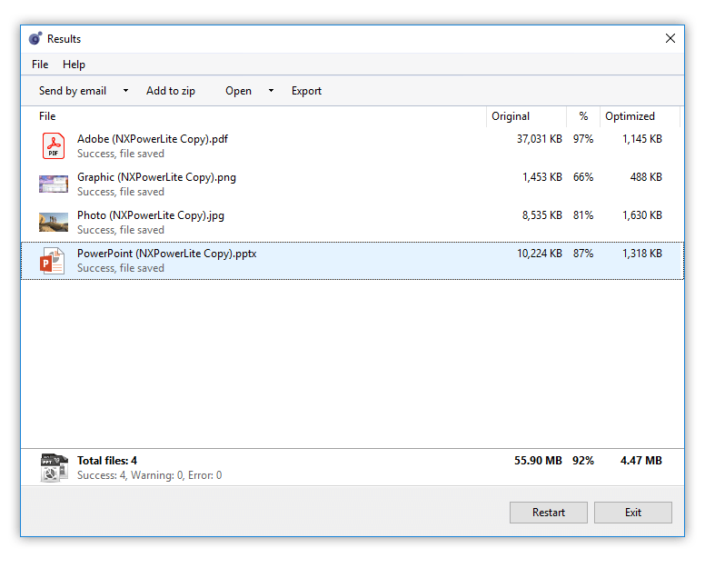This screenshot has height=588, width=705.
Task: Click the 1,453 KB original size value
Action: (x=542, y=177)
